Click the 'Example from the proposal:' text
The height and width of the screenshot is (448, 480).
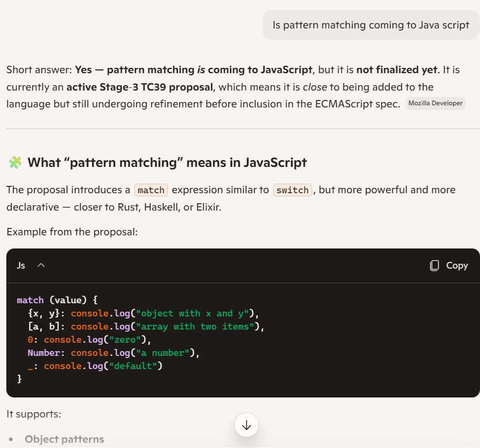point(72,232)
